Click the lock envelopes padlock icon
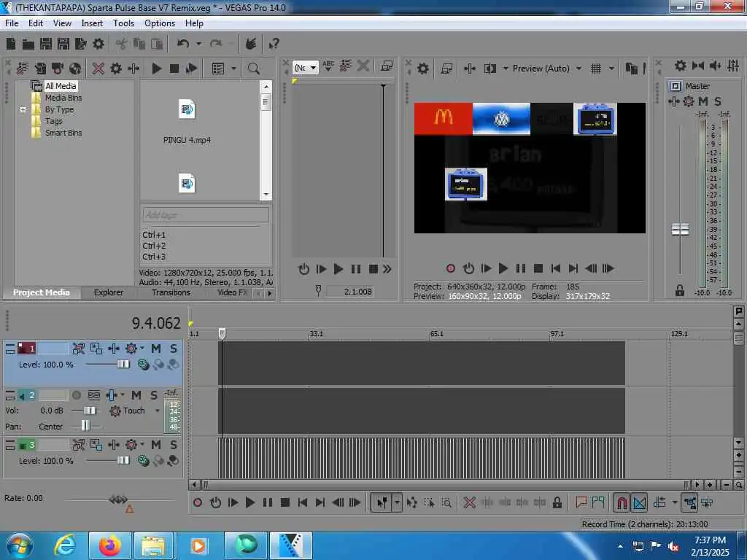This screenshot has width=747, height=560. 557,502
